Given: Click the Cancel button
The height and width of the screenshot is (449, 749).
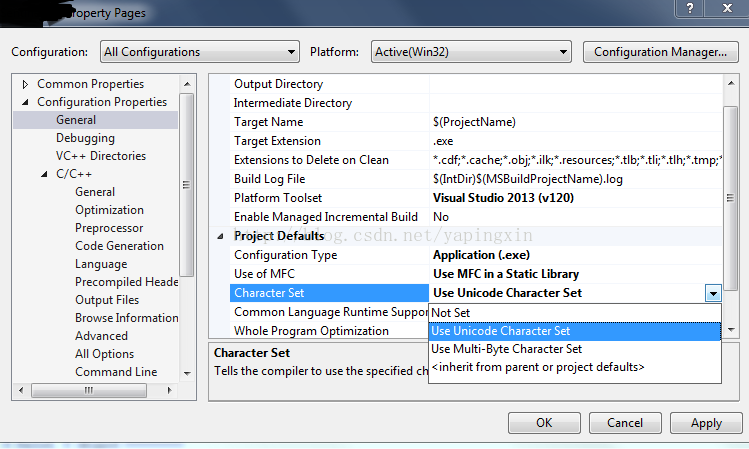Looking at the screenshot, I should 625,423.
